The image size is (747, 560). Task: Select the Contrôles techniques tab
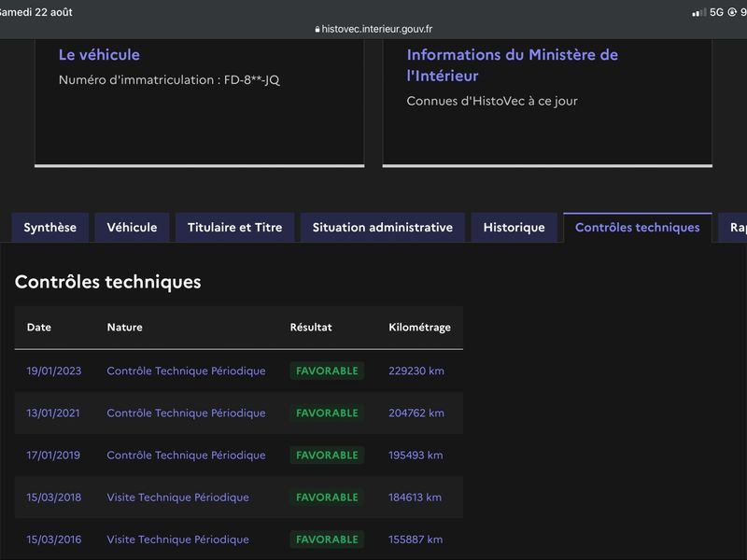pos(638,228)
